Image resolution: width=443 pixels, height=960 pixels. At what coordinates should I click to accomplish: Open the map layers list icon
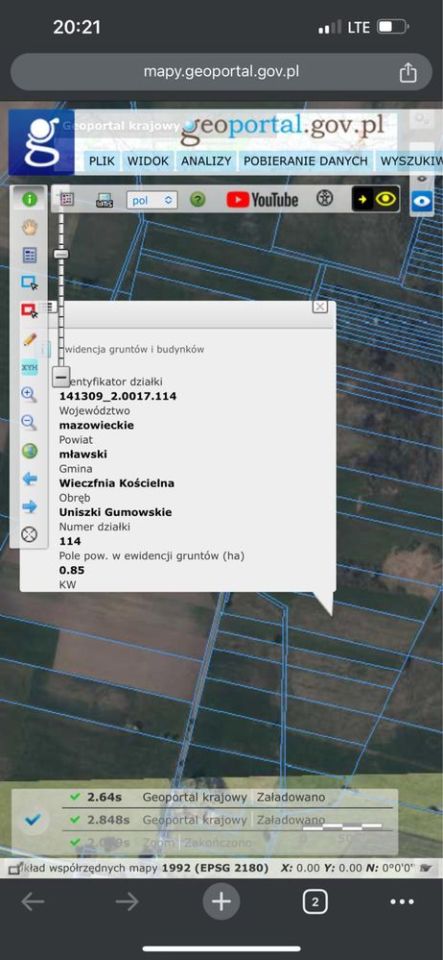point(67,200)
